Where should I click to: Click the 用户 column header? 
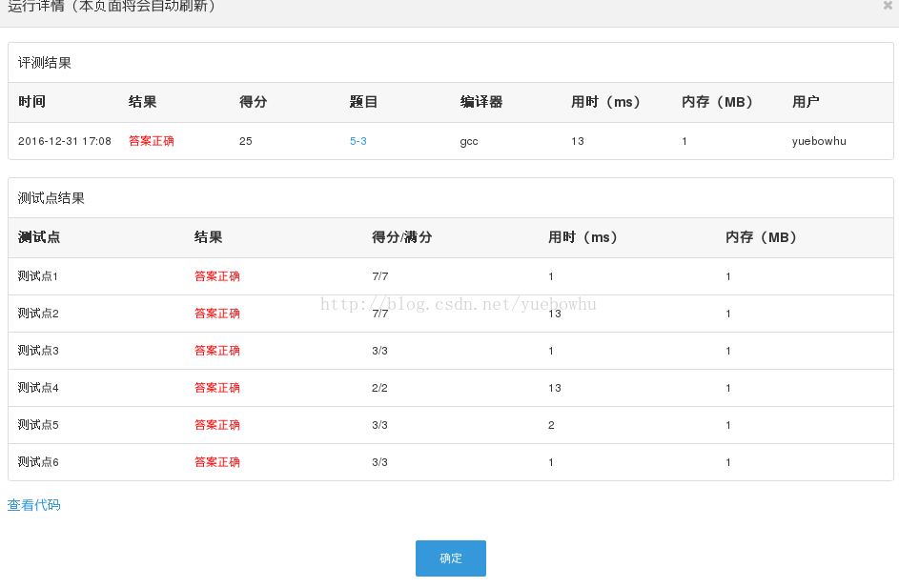pos(806,102)
